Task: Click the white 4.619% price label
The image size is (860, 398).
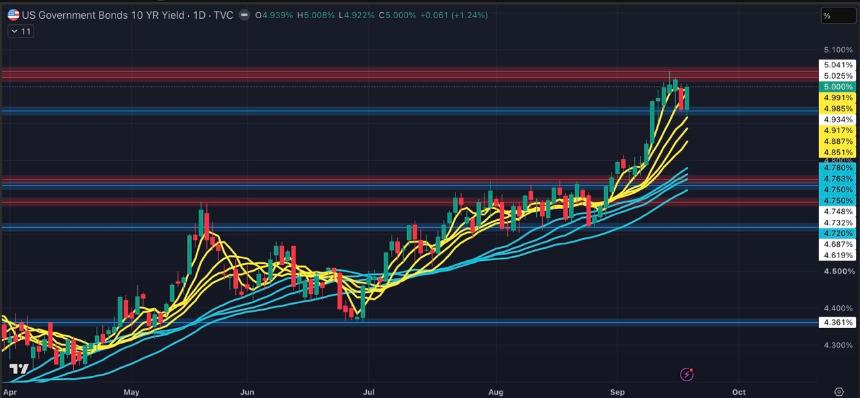Action: click(x=837, y=255)
